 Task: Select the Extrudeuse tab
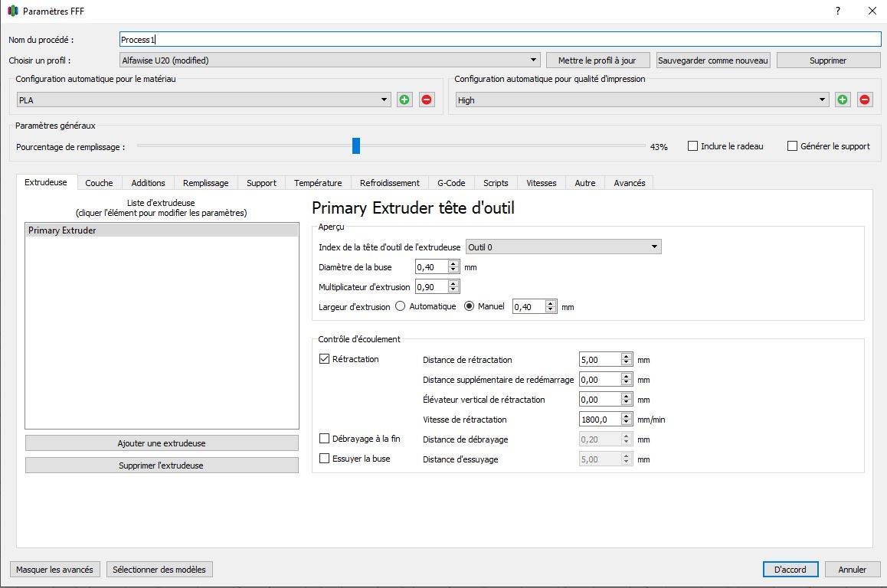click(46, 182)
